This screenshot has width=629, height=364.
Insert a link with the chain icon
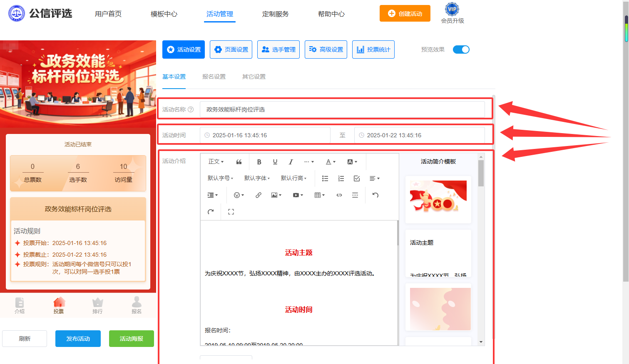point(258,195)
